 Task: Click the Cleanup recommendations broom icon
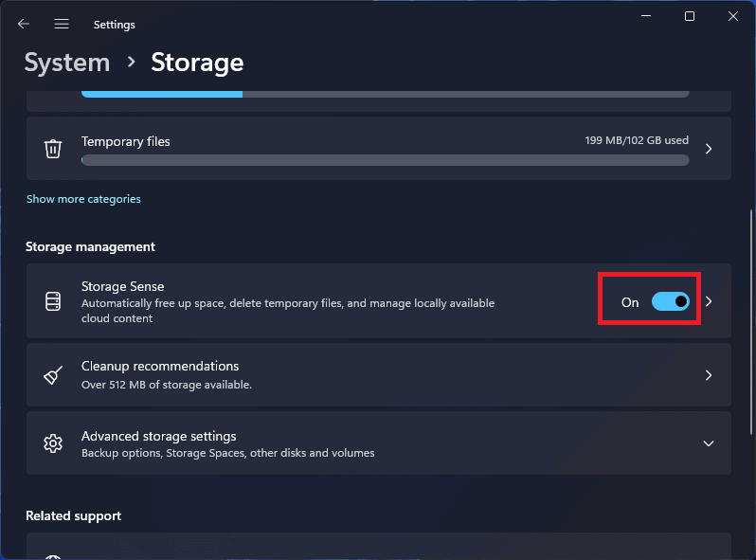(x=53, y=375)
